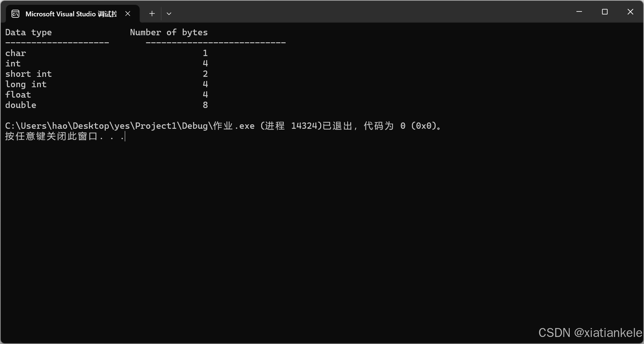Click the command prompt icon on the tab
644x344 pixels.
(15, 13)
